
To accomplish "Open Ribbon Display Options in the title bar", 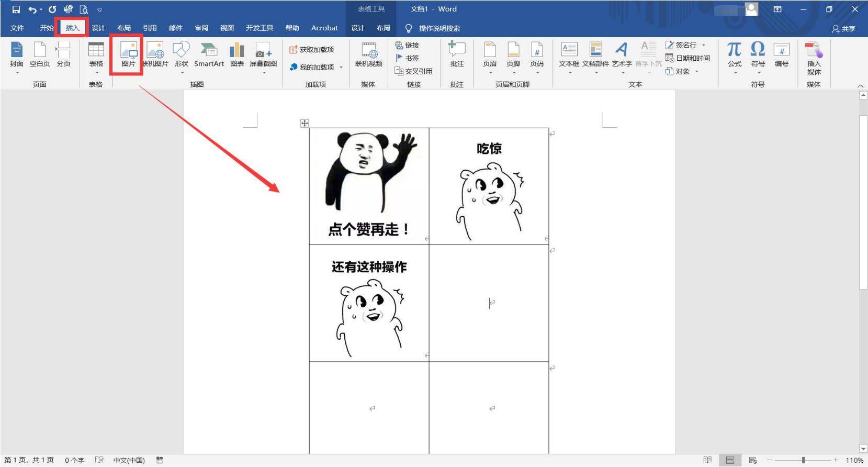I will pos(777,9).
